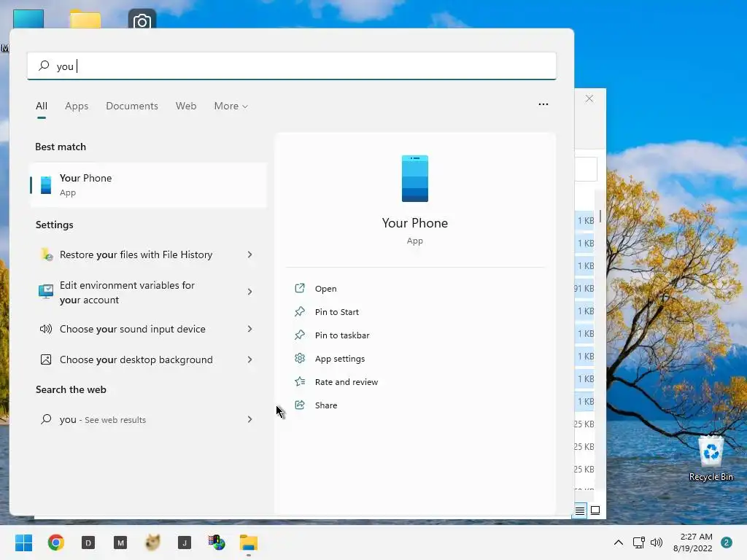
Task: Click the taskbar clock showing 2:27 AM
Action: (x=693, y=542)
